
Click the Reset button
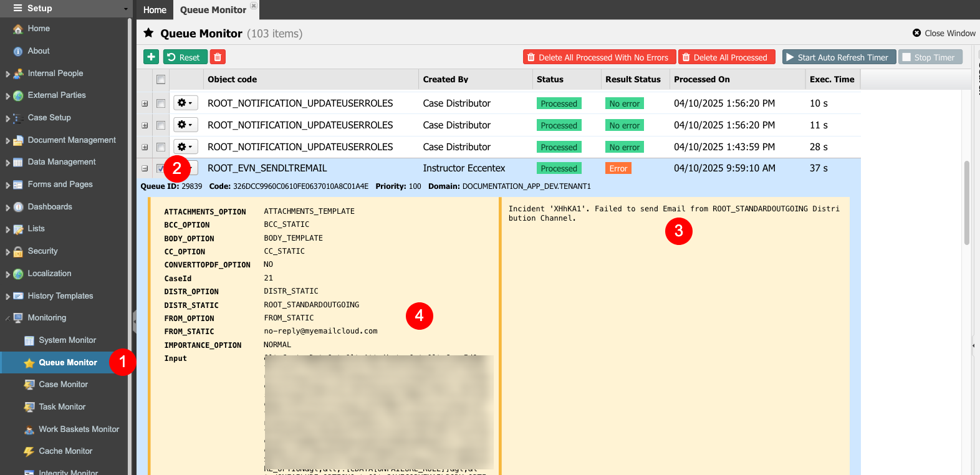185,57
